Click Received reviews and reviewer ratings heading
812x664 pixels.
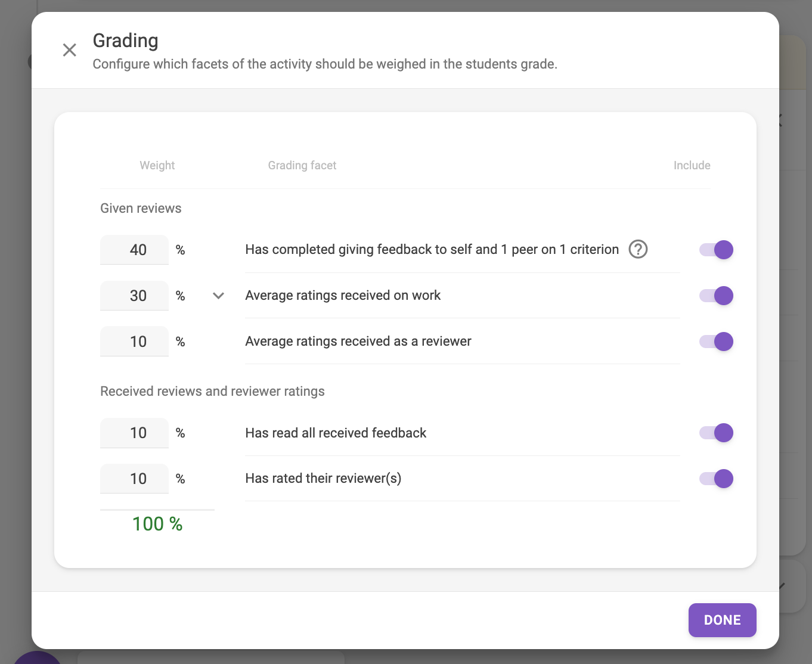[212, 391]
